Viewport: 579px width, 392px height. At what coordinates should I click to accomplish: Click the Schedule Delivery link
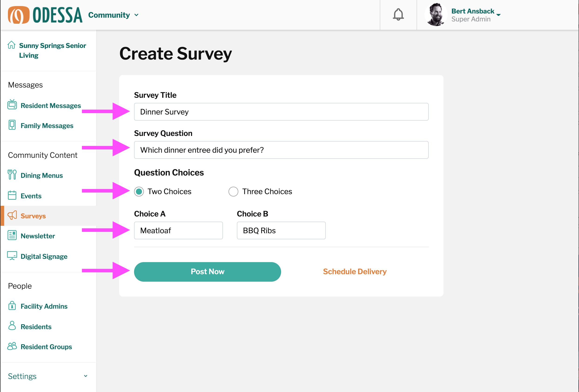(354, 272)
